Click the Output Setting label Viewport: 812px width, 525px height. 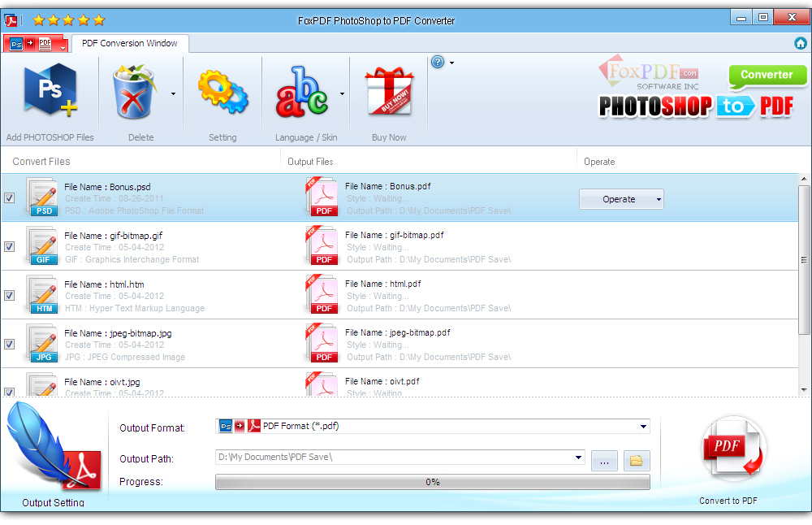53,502
